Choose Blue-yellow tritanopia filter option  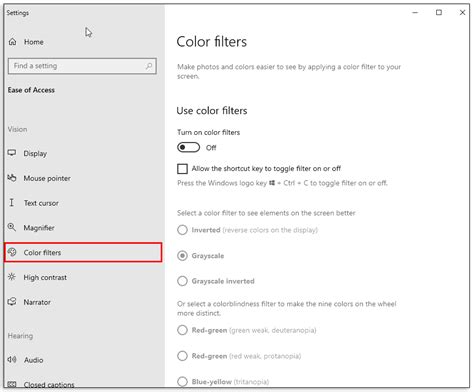[182, 381]
